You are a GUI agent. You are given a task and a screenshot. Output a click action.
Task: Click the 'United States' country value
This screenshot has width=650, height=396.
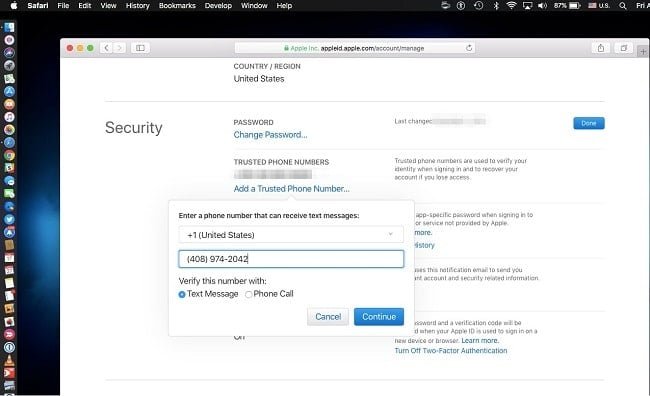coord(259,79)
